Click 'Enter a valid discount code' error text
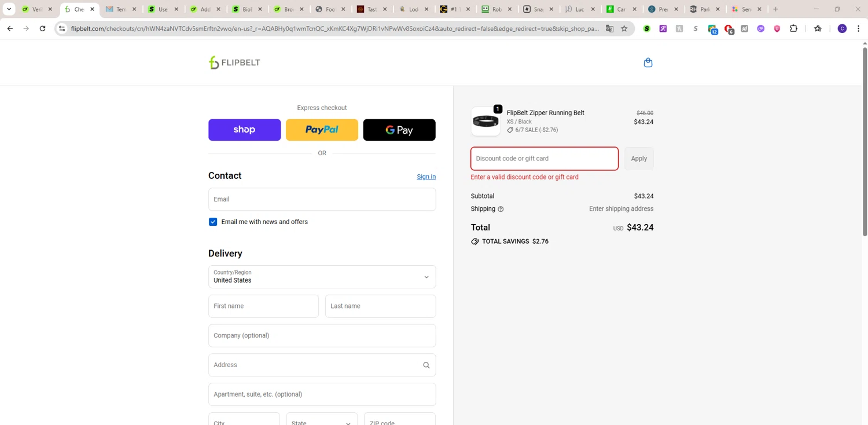This screenshot has width=868, height=425. coord(525,177)
